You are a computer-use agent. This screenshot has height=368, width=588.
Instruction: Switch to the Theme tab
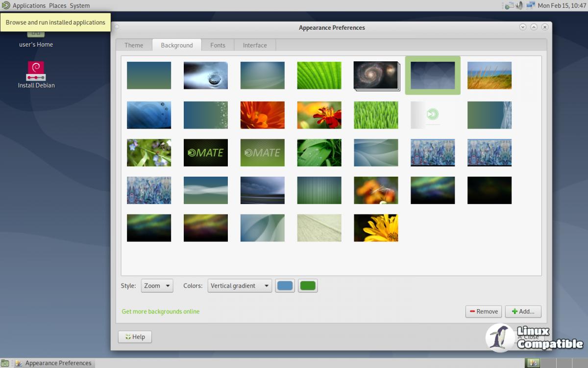tap(134, 45)
